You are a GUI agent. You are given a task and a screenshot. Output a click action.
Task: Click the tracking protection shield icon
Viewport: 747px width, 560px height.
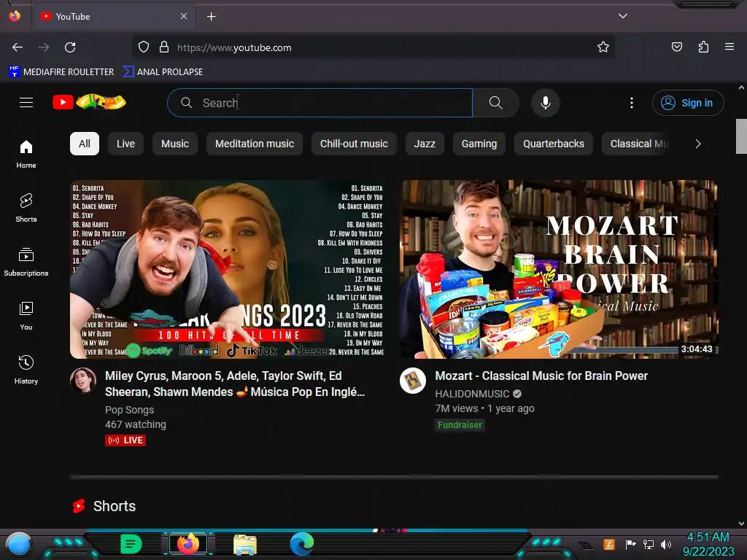tap(144, 47)
